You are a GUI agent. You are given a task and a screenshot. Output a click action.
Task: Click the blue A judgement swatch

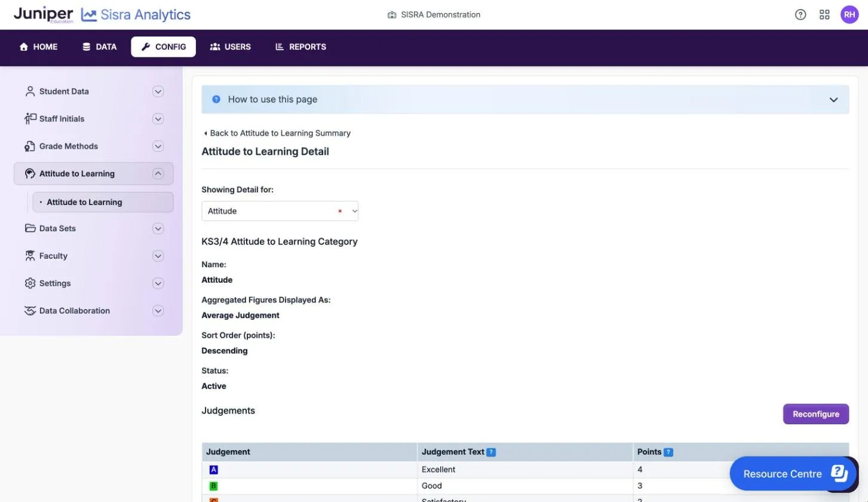pos(214,470)
